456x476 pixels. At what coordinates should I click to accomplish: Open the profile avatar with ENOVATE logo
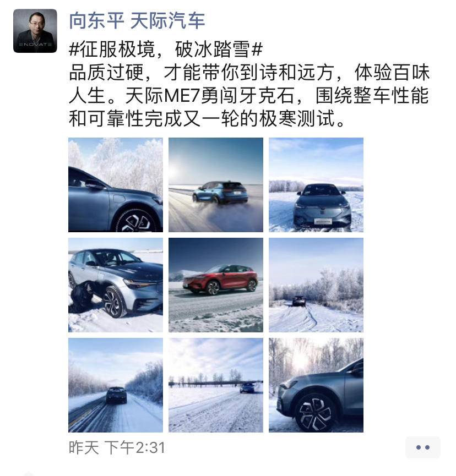(x=35, y=31)
